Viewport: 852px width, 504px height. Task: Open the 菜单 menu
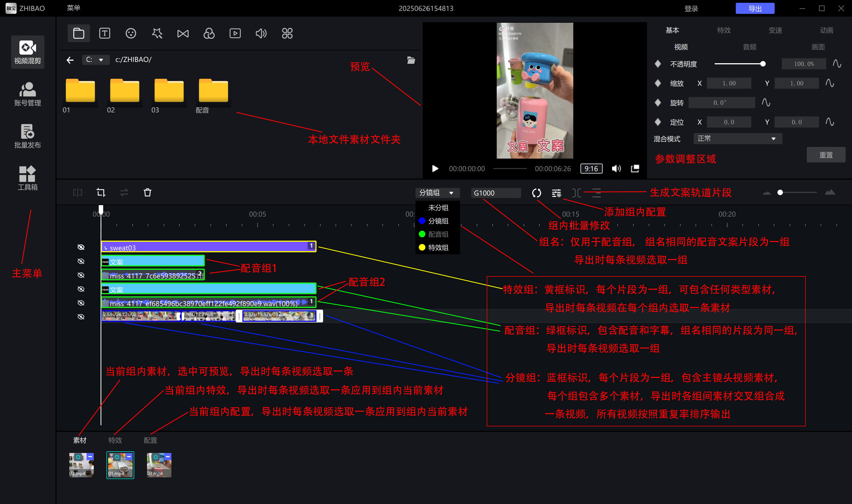73,8
